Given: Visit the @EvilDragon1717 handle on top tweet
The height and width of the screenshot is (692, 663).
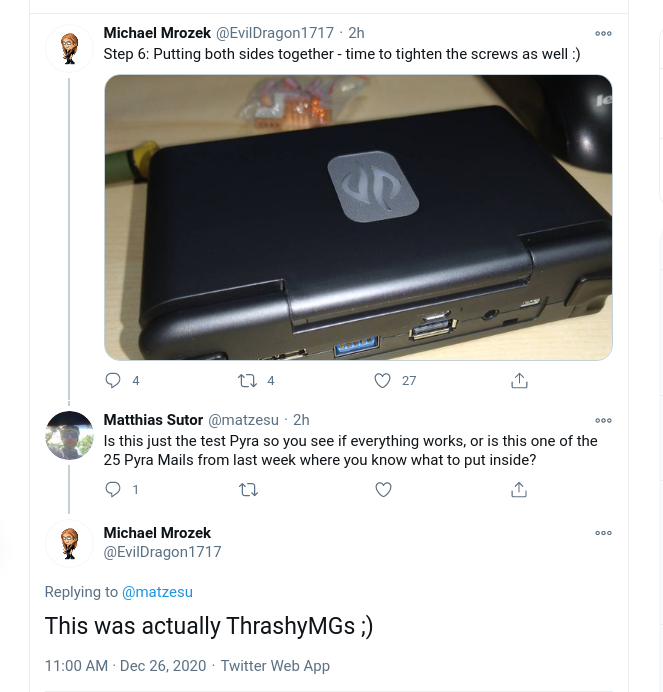Looking at the screenshot, I should point(275,33).
